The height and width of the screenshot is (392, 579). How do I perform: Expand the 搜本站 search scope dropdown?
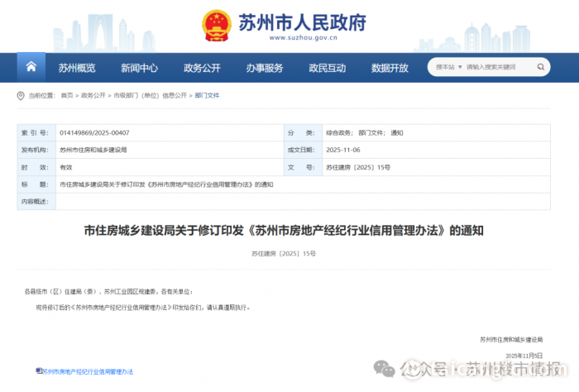447,67
